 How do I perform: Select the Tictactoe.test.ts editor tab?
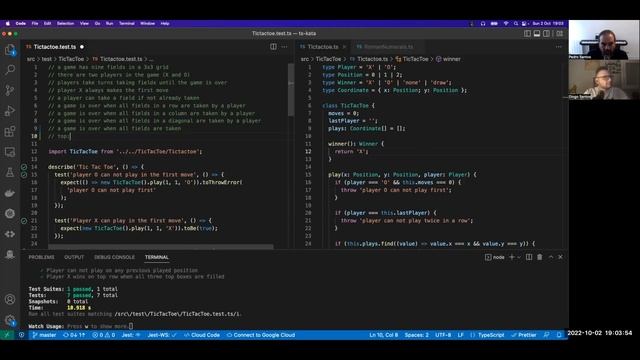click(55, 47)
